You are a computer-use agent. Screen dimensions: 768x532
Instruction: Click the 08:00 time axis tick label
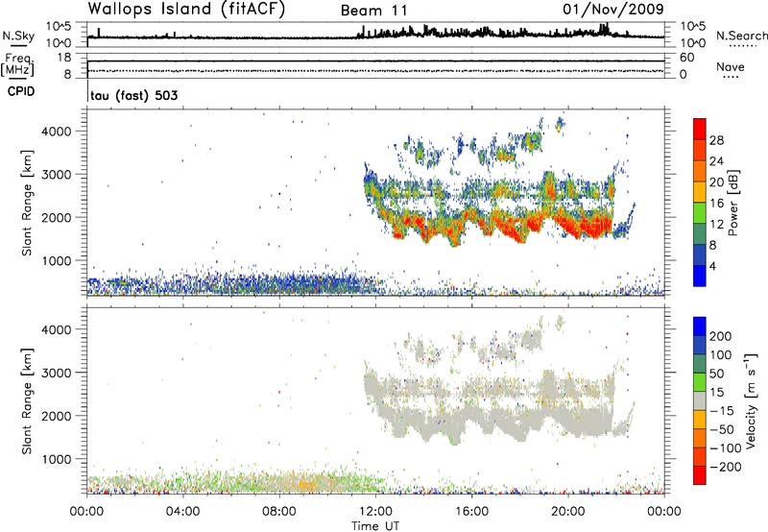279,512
